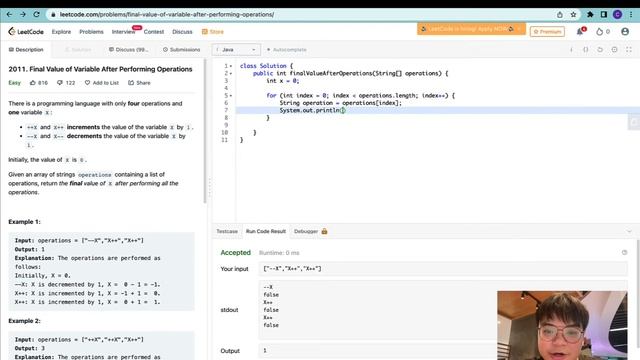Click the Example 1 code block

(101, 271)
